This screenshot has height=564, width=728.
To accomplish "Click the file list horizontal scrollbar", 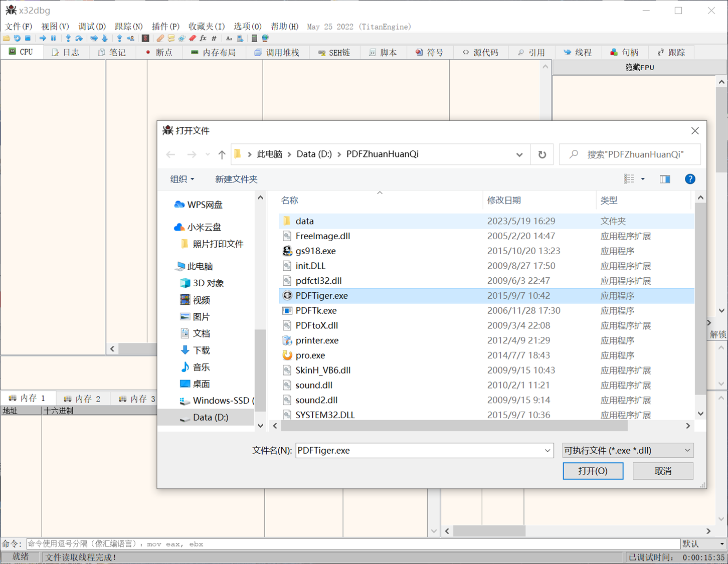I will click(454, 426).
